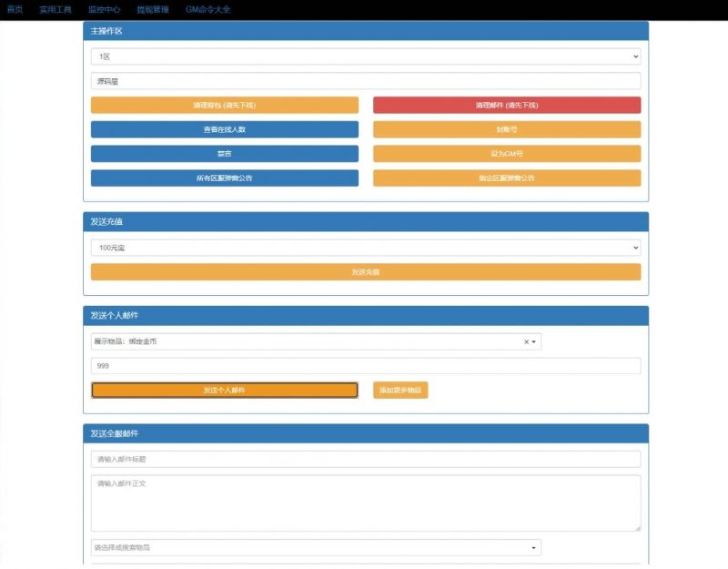This screenshot has width=728, height=569.
Task: Click 所有区服弹窗公告 button
Action: click(225, 178)
